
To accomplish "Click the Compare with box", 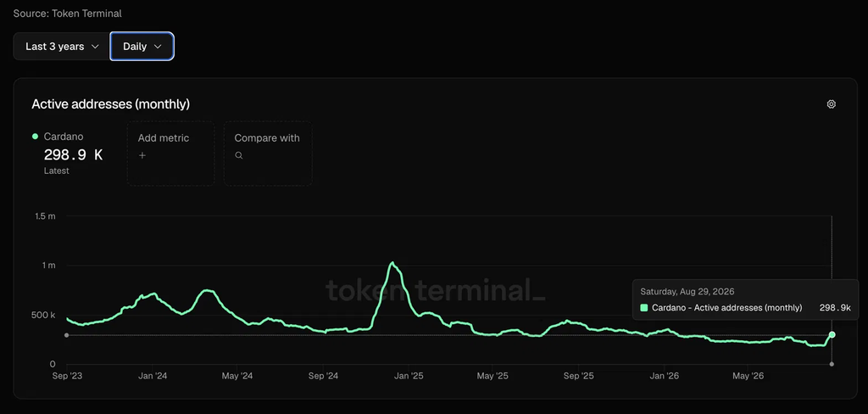I will tap(268, 154).
